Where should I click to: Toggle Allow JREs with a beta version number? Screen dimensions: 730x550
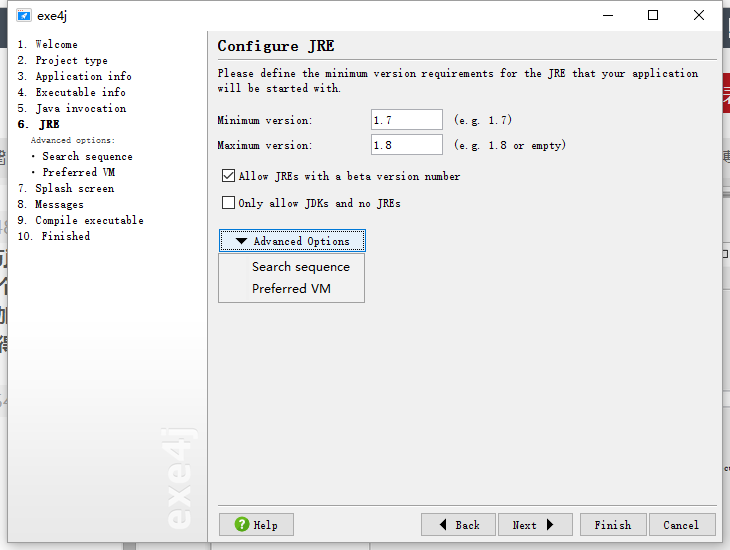click(228, 176)
